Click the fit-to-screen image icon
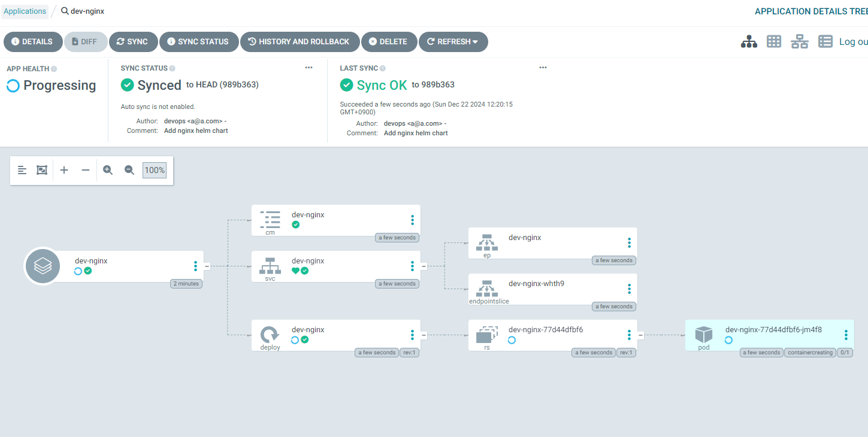Image resolution: width=868 pixels, height=437 pixels. pos(41,170)
